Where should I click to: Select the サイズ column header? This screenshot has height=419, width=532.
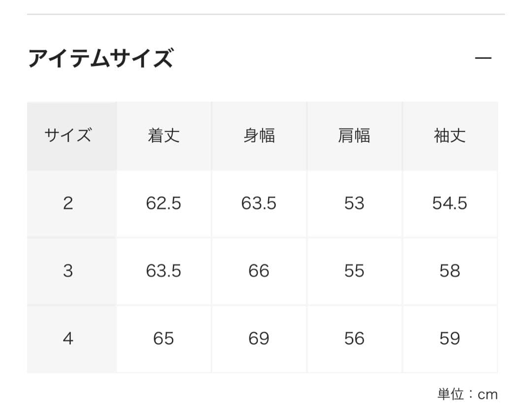click(68, 136)
